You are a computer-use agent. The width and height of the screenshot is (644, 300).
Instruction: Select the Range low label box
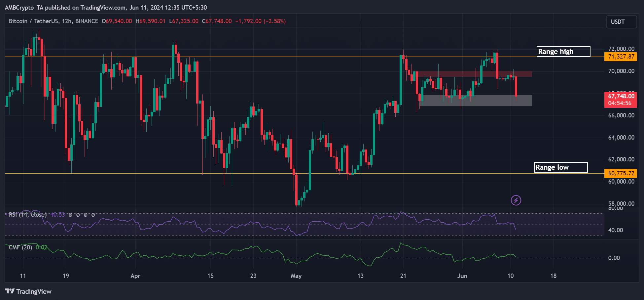561,167
